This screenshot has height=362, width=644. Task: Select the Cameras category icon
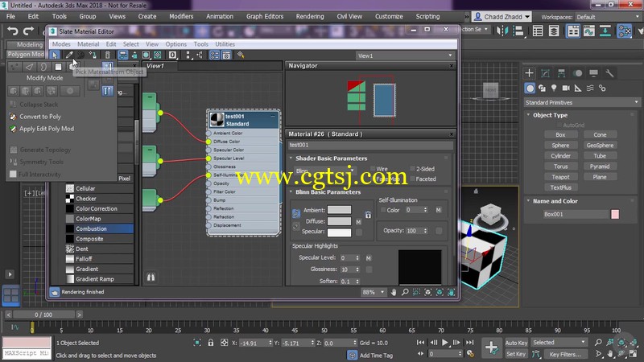(x=566, y=88)
